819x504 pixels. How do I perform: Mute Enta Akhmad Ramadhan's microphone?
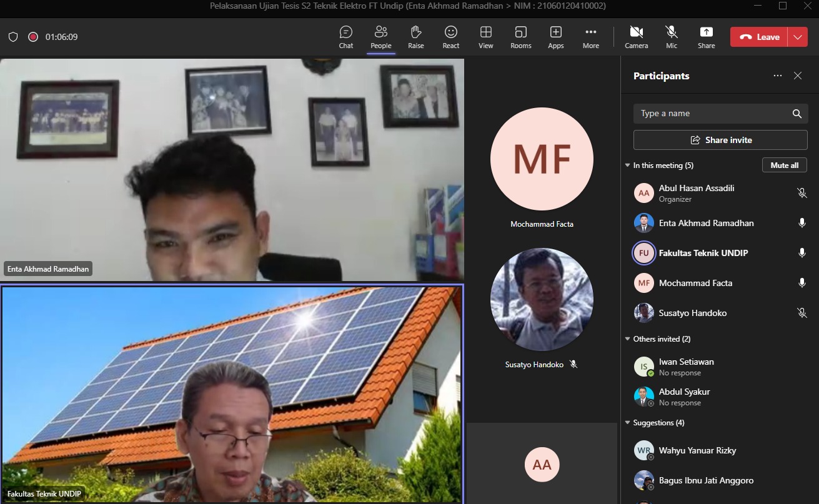pyautogui.click(x=802, y=223)
